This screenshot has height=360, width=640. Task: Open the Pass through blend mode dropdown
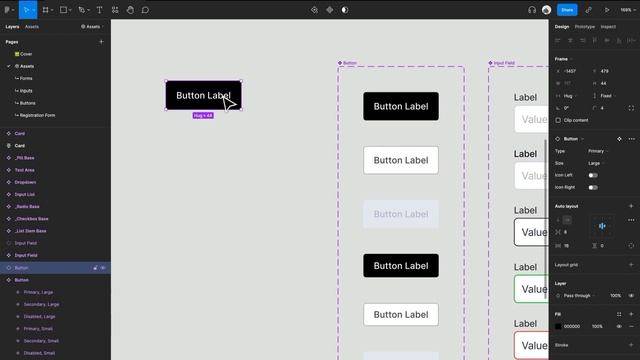tap(579, 296)
